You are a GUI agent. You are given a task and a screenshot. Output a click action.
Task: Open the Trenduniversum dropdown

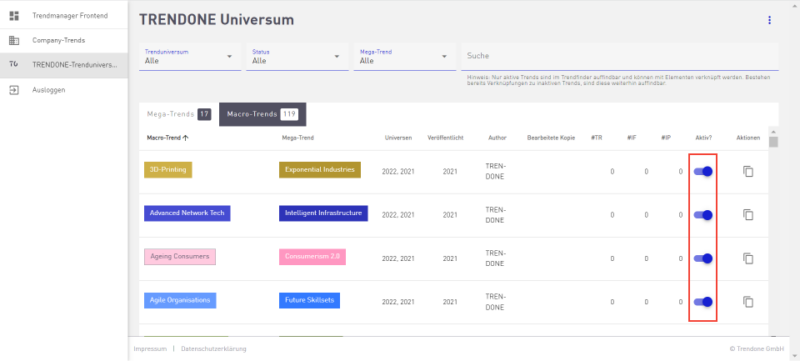[x=190, y=57]
